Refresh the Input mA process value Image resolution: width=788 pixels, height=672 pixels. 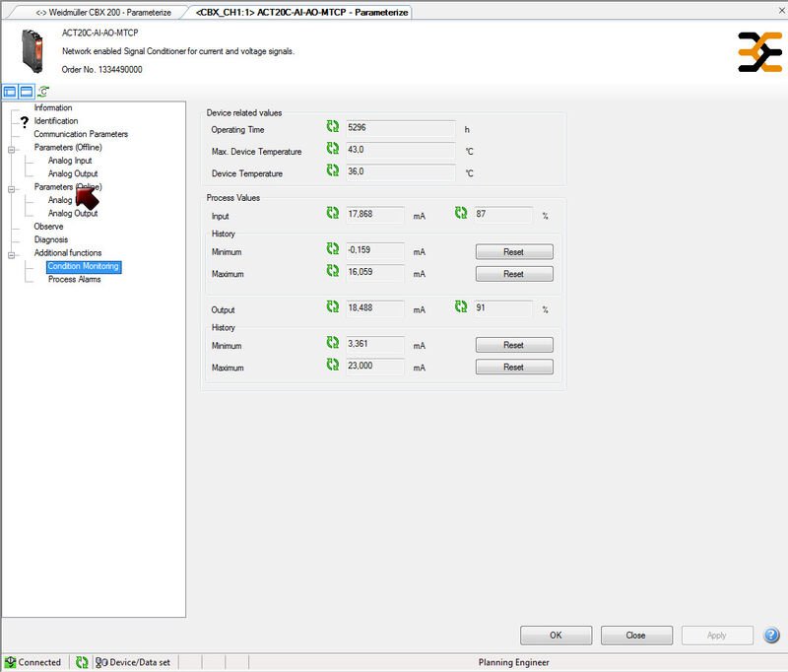click(333, 213)
